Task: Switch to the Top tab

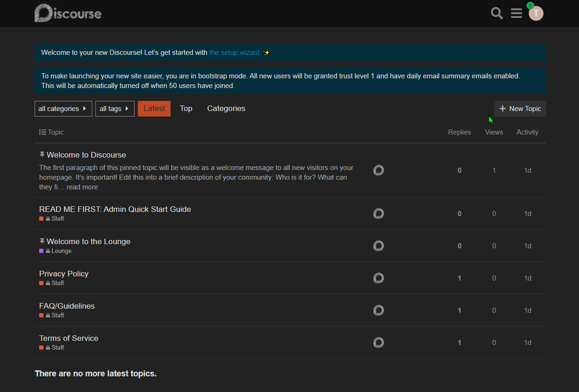Action: [x=186, y=108]
